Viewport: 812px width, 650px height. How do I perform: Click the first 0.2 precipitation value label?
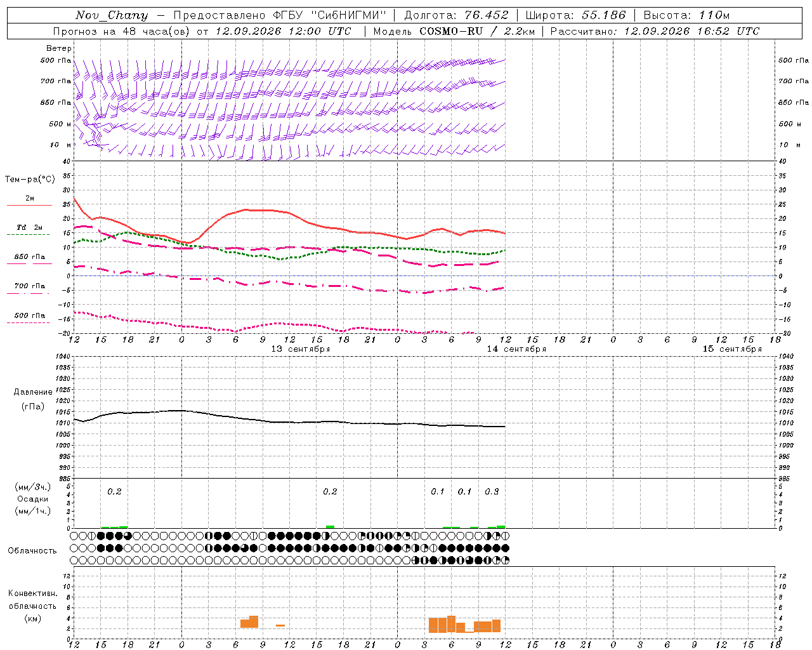click(x=114, y=491)
